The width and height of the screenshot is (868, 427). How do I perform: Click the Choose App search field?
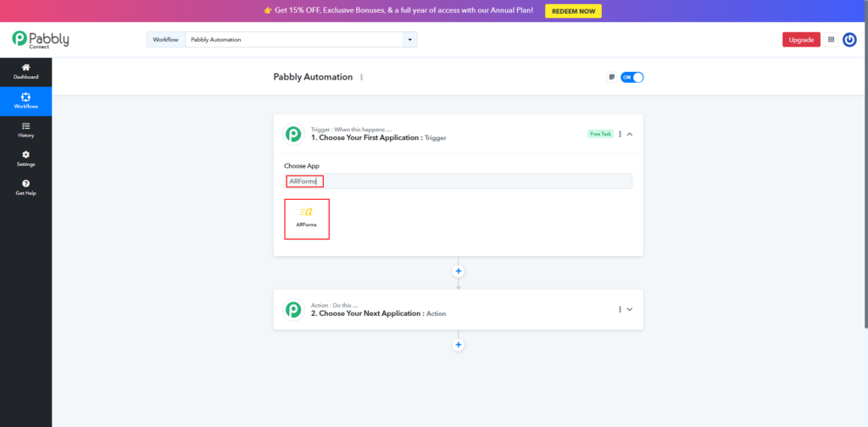point(458,181)
